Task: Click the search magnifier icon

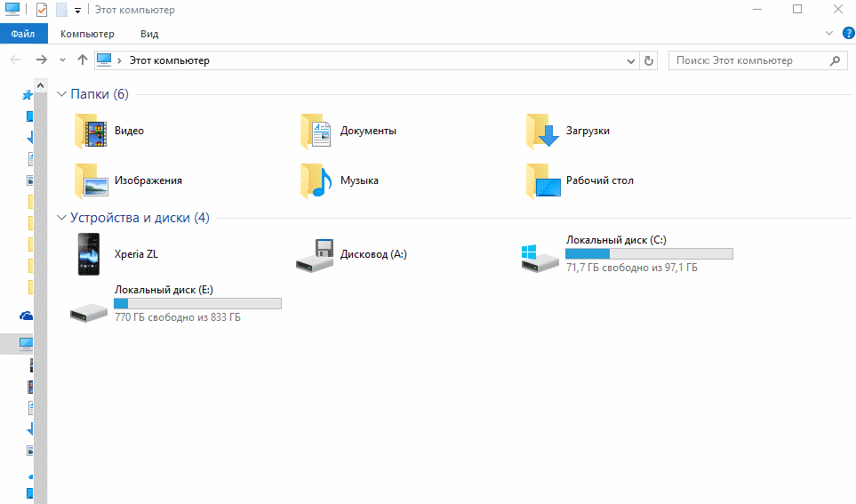Action: (x=835, y=60)
